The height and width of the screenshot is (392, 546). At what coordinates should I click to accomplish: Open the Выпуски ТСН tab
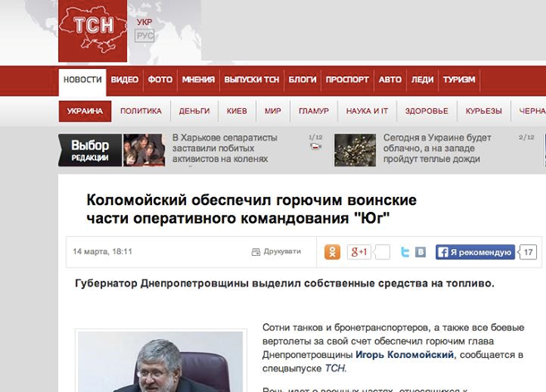pyautogui.click(x=252, y=80)
